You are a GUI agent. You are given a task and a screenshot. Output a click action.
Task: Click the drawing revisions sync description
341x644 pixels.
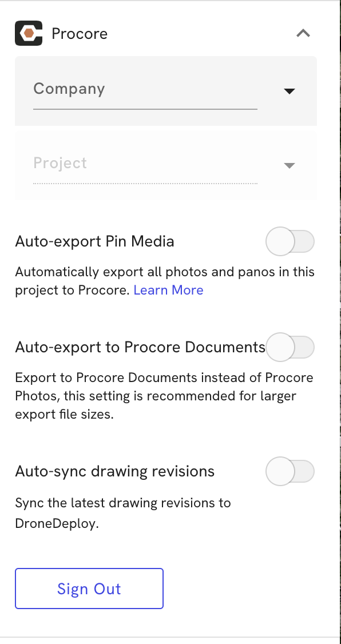(x=123, y=514)
